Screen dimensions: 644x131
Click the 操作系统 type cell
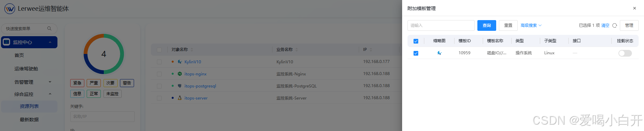[523, 53]
